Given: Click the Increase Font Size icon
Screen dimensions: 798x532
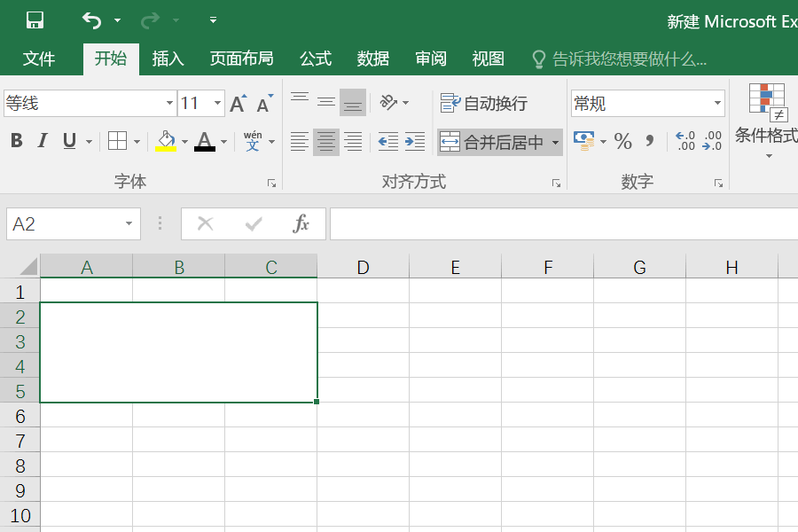Looking at the screenshot, I should 237,103.
